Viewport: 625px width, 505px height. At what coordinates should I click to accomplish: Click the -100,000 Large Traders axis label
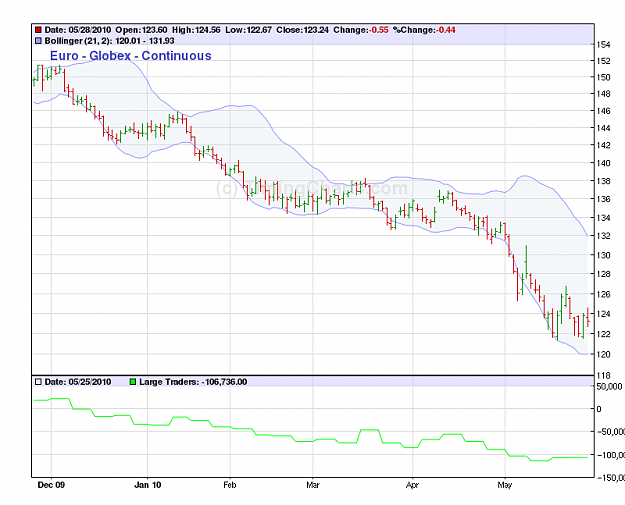pos(611,455)
